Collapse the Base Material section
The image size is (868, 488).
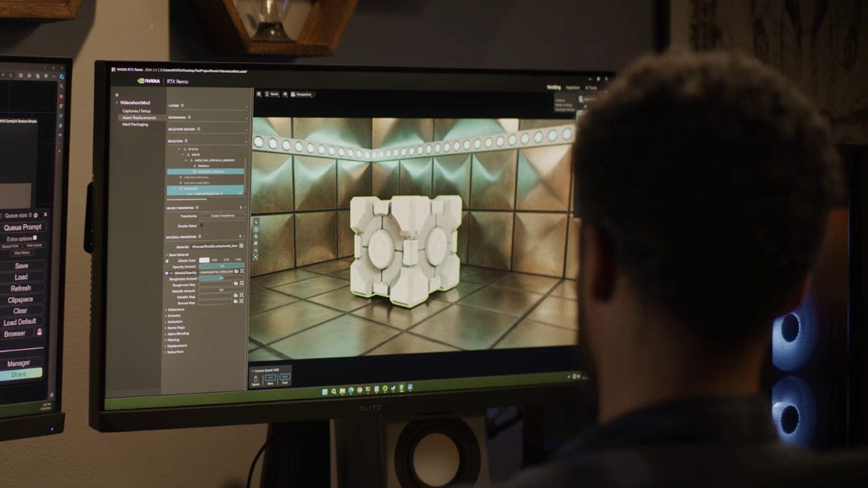coord(167,254)
